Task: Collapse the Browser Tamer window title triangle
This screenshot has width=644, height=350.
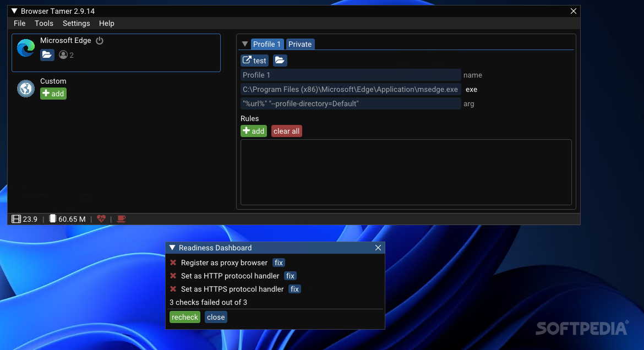Action: (x=14, y=11)
